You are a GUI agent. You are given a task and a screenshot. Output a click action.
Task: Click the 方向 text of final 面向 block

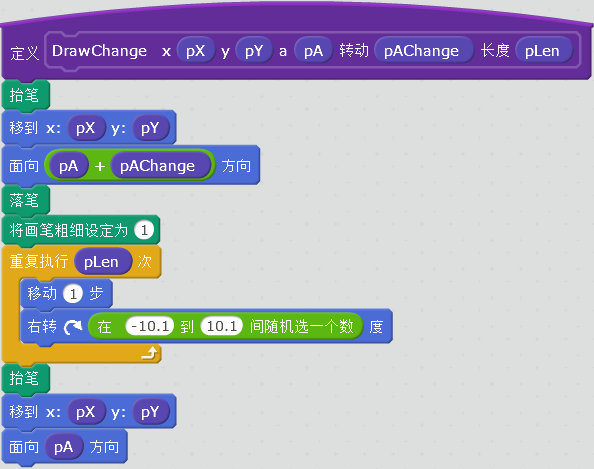tap(104, 447)
